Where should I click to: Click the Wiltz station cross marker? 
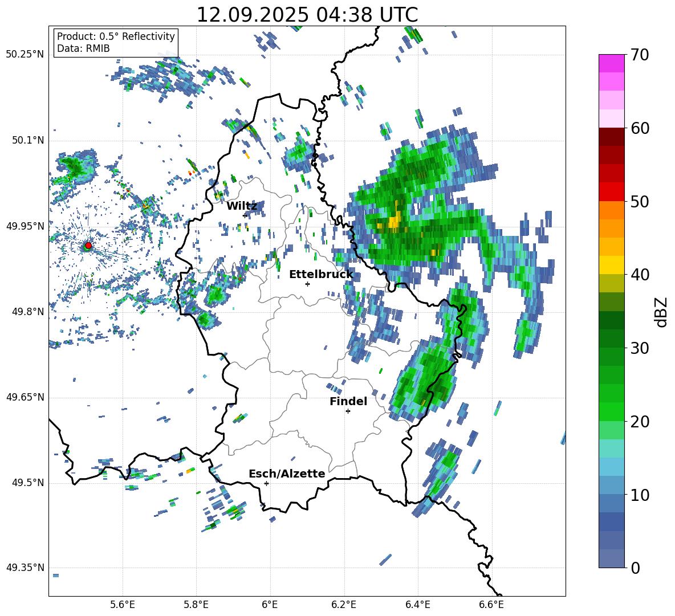[245, 215]
